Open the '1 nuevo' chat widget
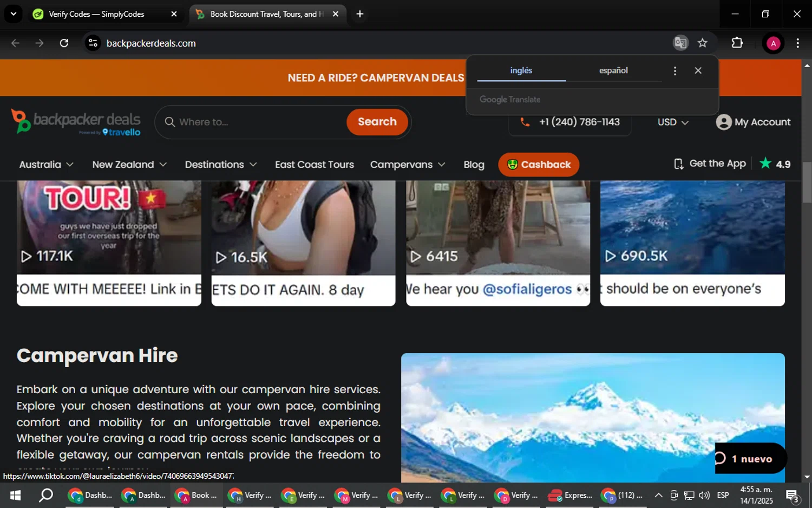Viewport: 812px width, 508px height. (751, 459)
